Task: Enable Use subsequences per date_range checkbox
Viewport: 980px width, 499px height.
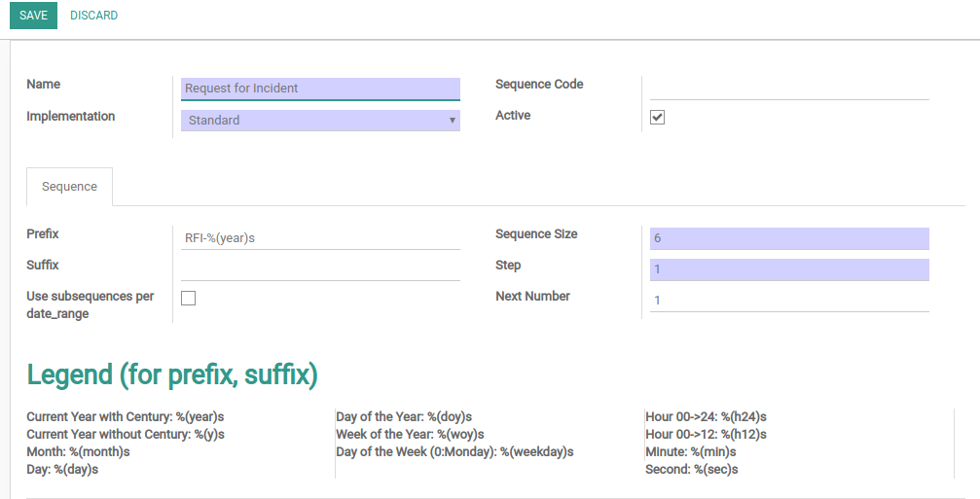Action: click(x=188, y=298)
